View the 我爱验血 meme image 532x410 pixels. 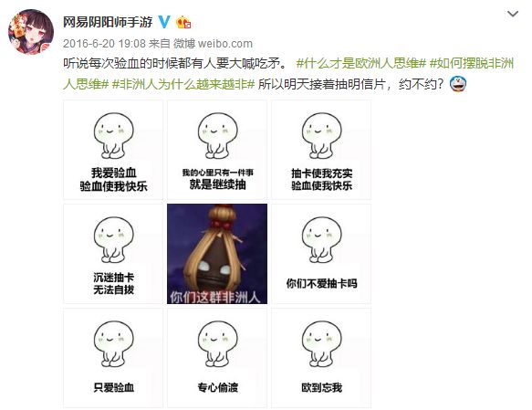coord(113,150)
